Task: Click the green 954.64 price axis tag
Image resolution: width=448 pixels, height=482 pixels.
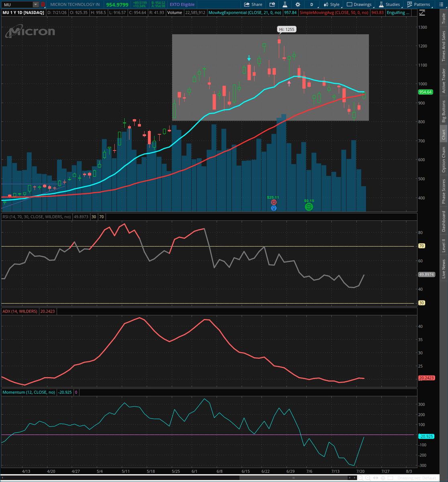Action: [x=425, y=92]
